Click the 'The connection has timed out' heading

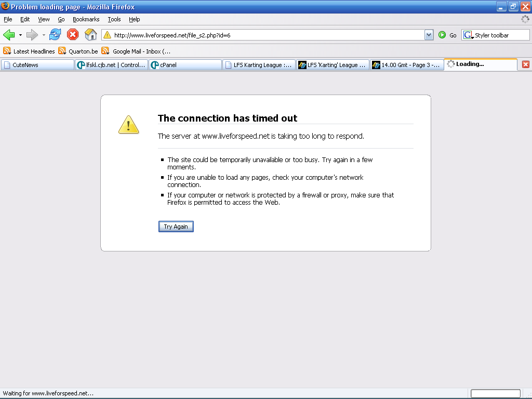[228, 118]
